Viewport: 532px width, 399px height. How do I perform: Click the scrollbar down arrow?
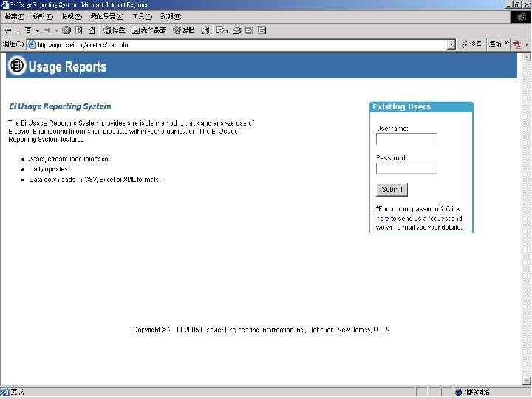click(x=527, y=381)
